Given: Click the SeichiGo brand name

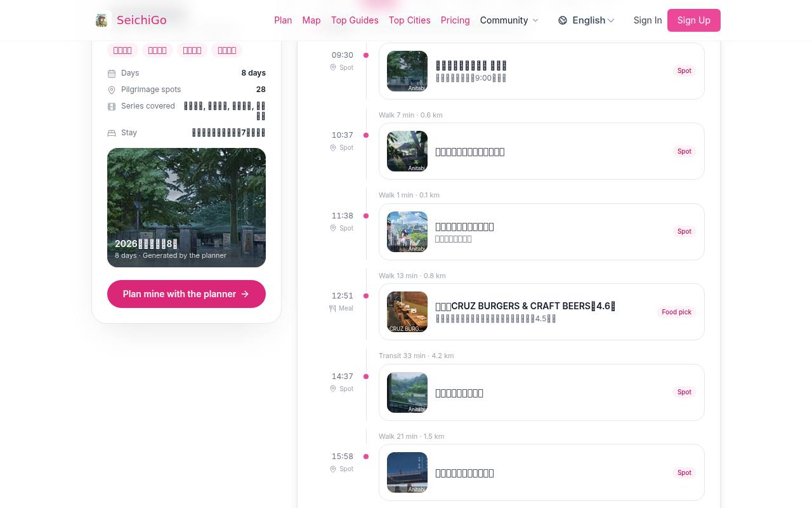Looking at the screenshot, I should click(x=141, y=20).
